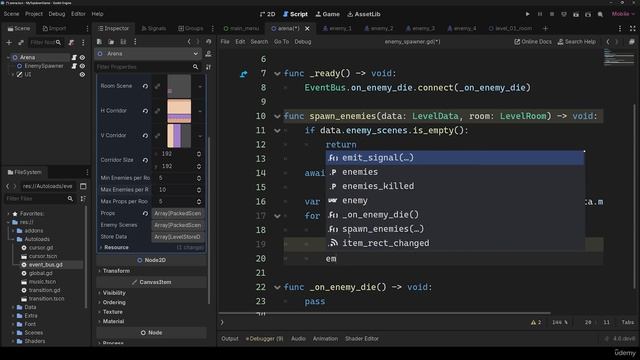Viewport: 640px width, 360px height.
Task: Select emit_signal(…) autocomplete suggestion
Action: click(455, 158)
